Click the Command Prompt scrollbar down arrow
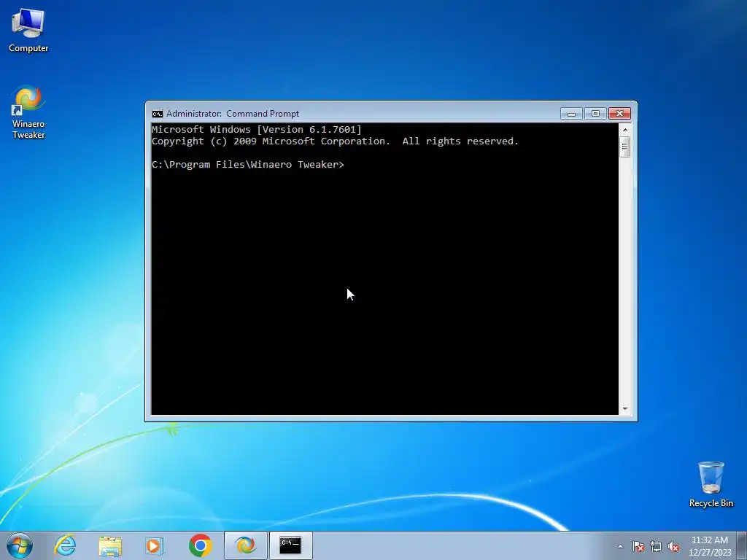 click(x=625, y=408)
